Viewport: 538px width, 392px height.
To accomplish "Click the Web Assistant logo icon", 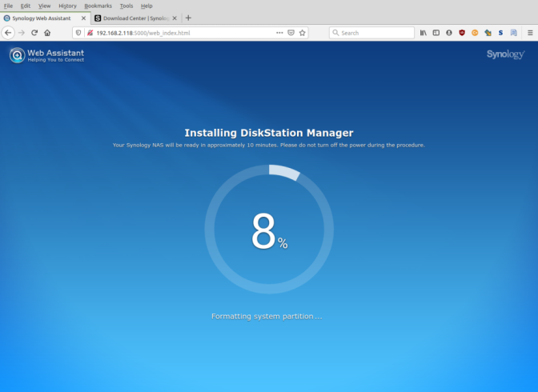I will point(17,55).
